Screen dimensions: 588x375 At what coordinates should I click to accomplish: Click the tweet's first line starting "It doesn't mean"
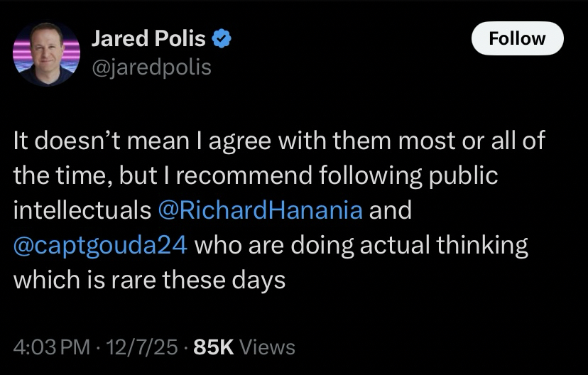coord(278,141)
